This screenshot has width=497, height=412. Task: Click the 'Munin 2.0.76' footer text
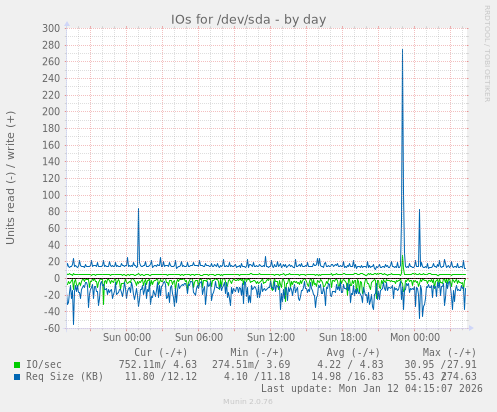(x=248, y=402)
